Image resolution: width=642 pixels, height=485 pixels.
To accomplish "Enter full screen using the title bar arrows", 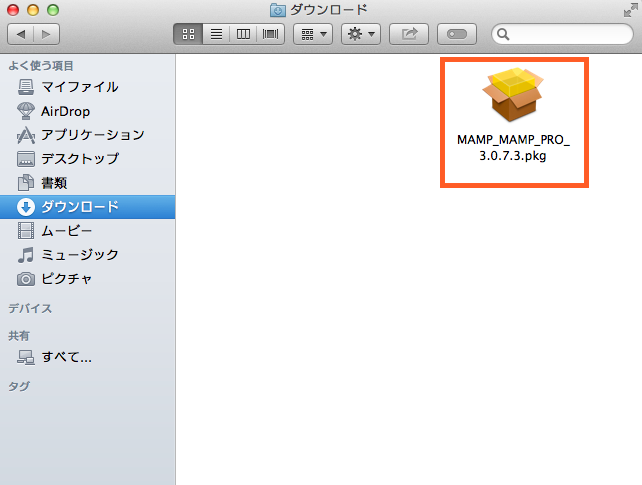I will (628, 10).
